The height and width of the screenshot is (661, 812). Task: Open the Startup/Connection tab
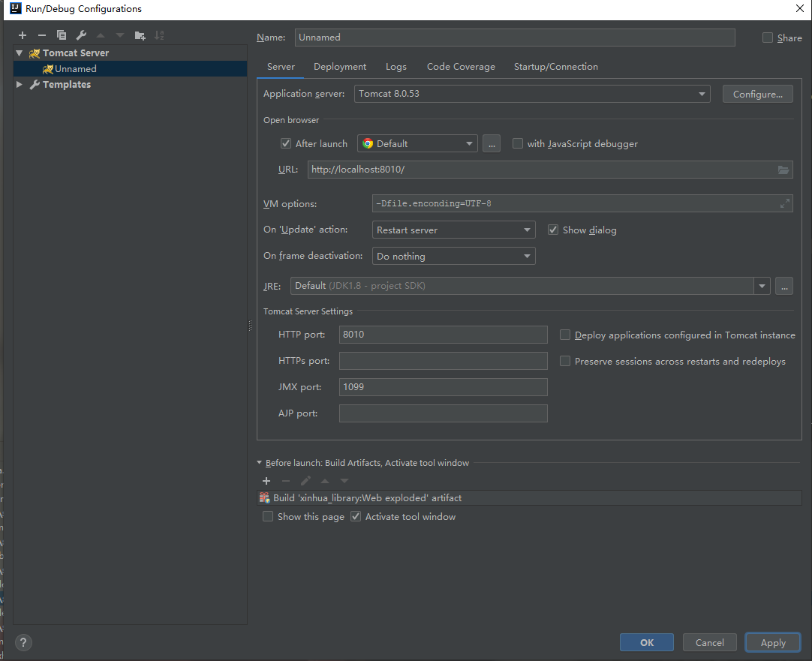coord(555,67)
